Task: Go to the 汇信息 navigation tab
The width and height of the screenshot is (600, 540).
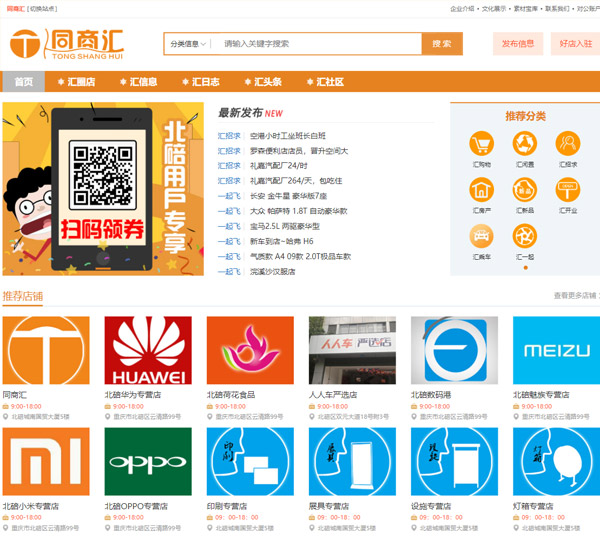Action: pos(139,82)
